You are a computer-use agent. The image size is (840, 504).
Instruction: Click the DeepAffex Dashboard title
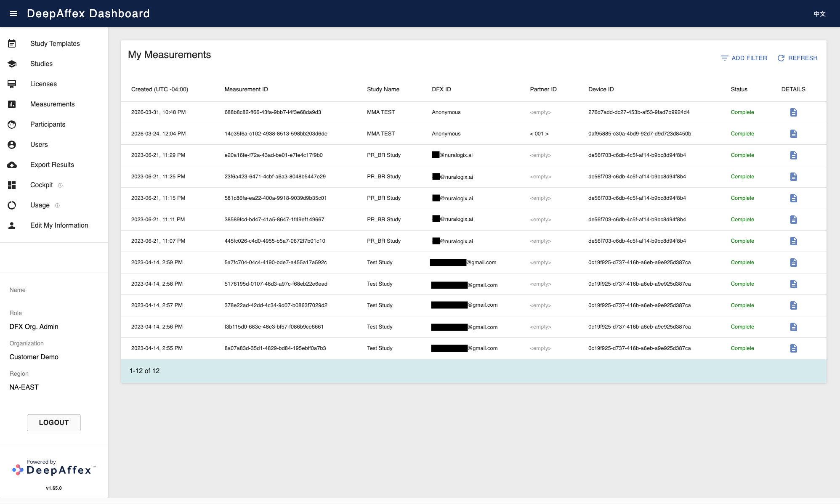(88, 13)
